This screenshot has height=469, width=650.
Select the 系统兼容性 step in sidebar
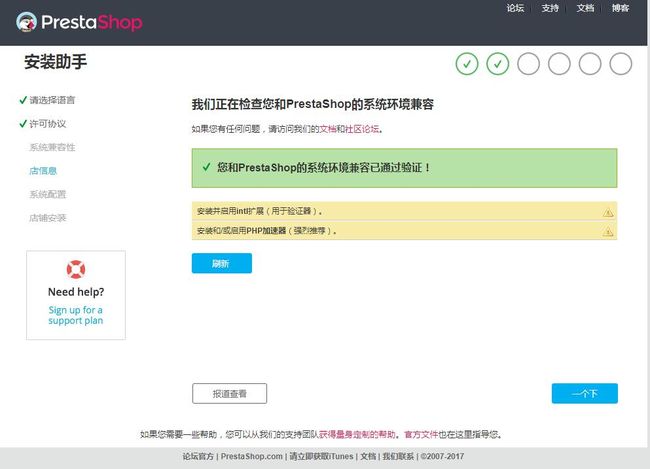point(52,147)
